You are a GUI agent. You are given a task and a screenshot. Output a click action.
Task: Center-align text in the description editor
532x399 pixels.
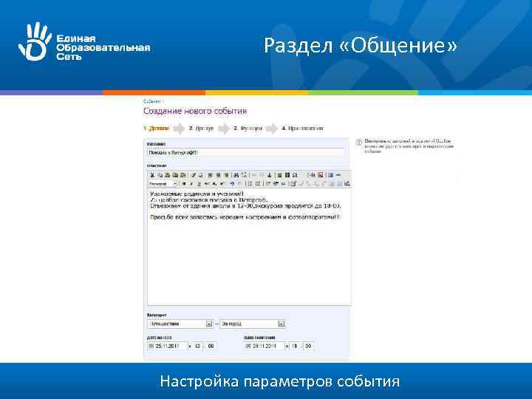218,175
